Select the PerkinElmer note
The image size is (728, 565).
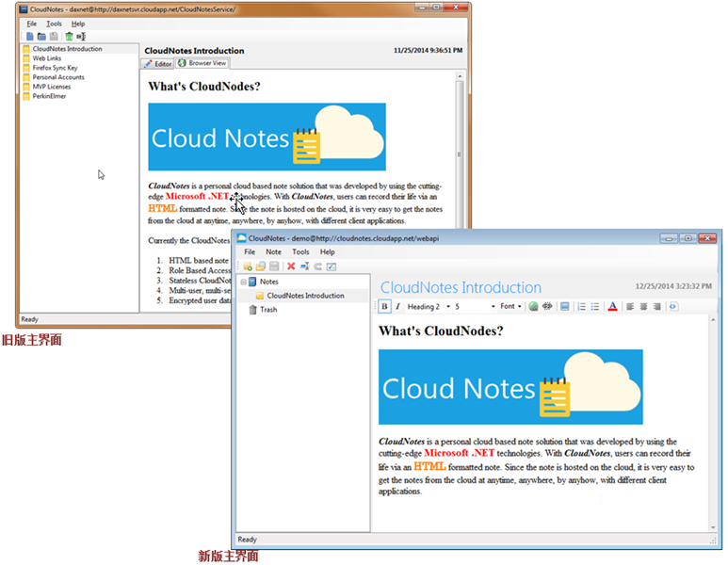tap(49, 96)
